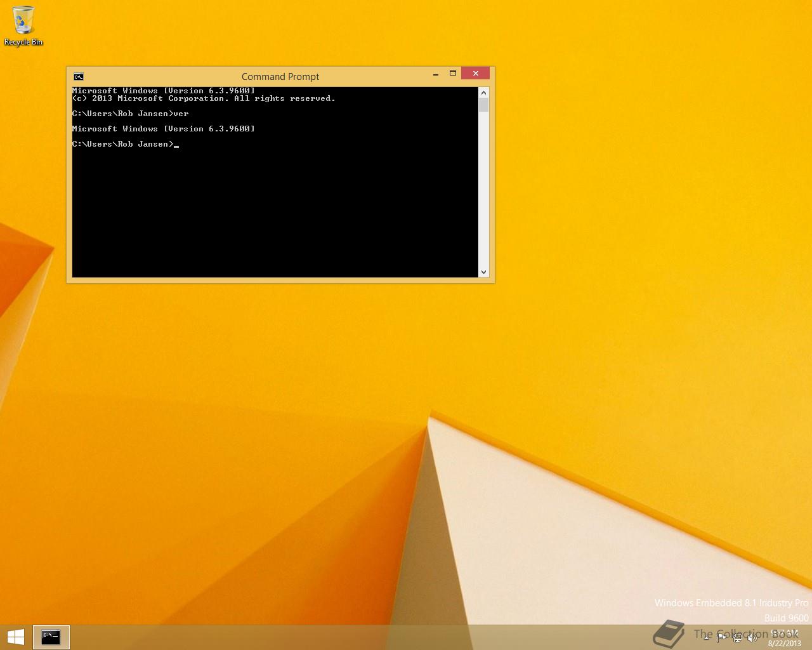Click the Command Prompt system menu icon
Screen dimensions: 812x650
click(78, 77)
